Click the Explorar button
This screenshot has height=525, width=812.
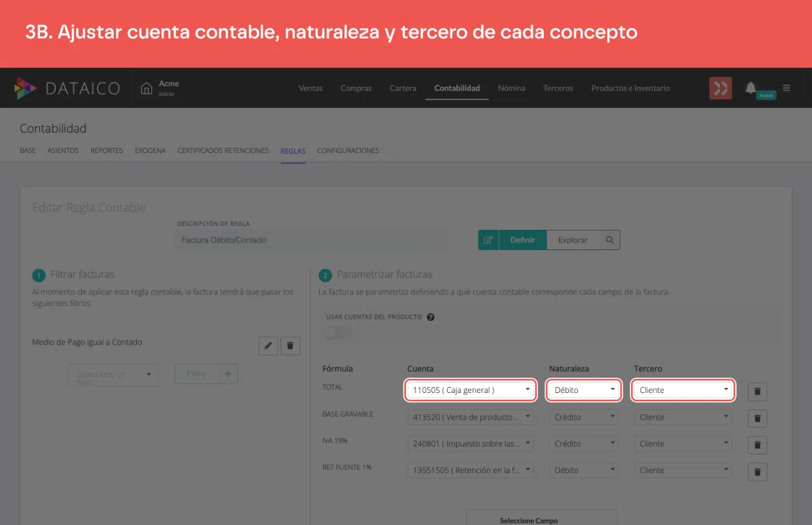(573, 240)
